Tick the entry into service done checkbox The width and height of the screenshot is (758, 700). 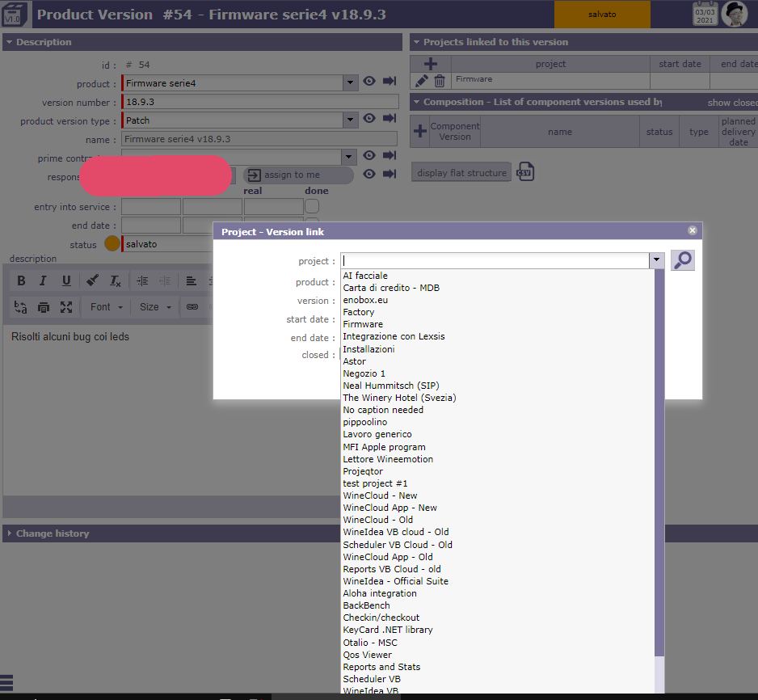[312, 207]
